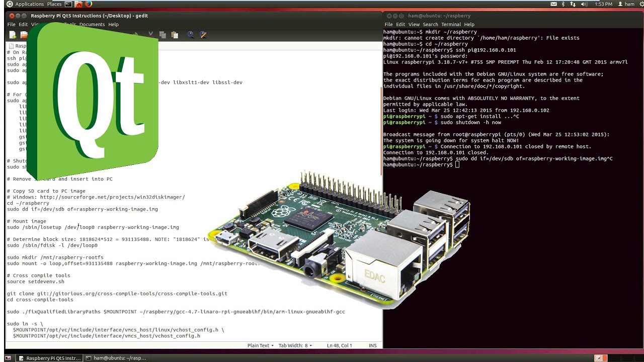Click the INS indicator in status bar

[x=373, y=345]
